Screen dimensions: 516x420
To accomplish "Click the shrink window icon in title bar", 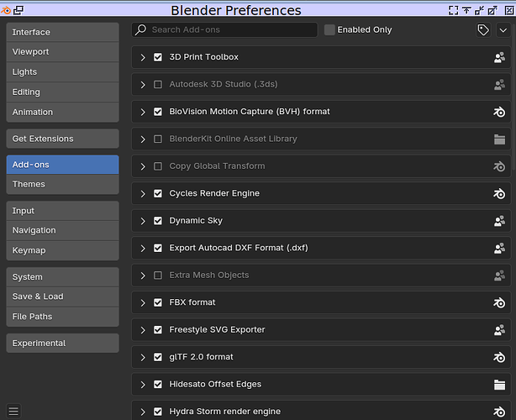I will [479, 10].
